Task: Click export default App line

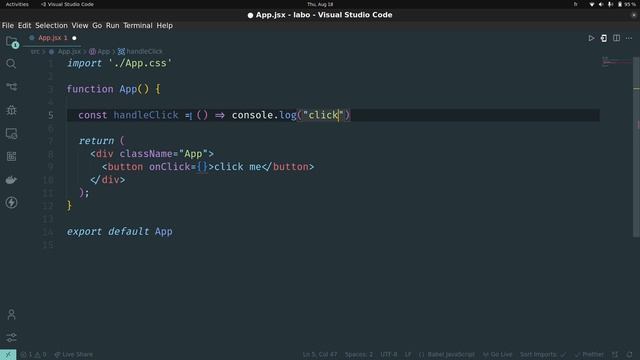Action: pyautogui.click(x=119, y=231)
